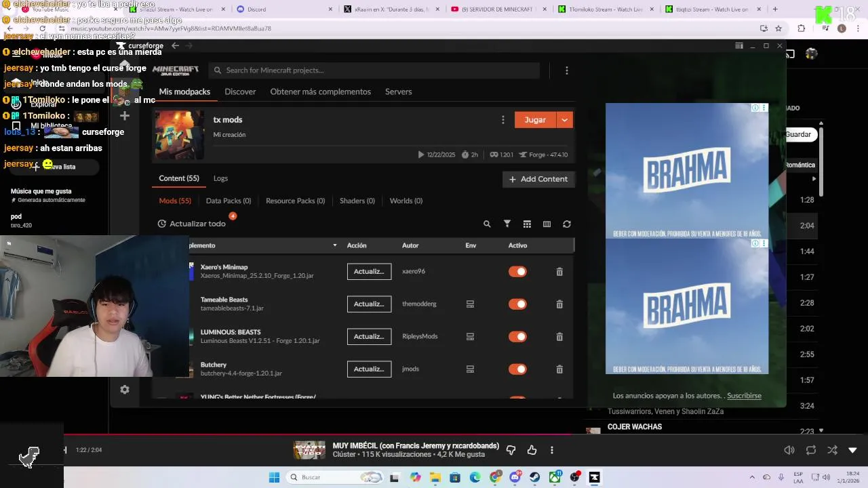The width and height of the screenshot is (868, 488).
Task: Toggle repeat in YouTube Music player
Action: point(811,450)
